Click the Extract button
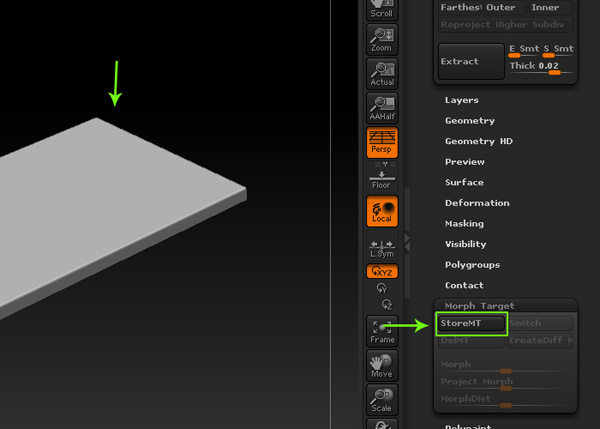 click(470, 62)
